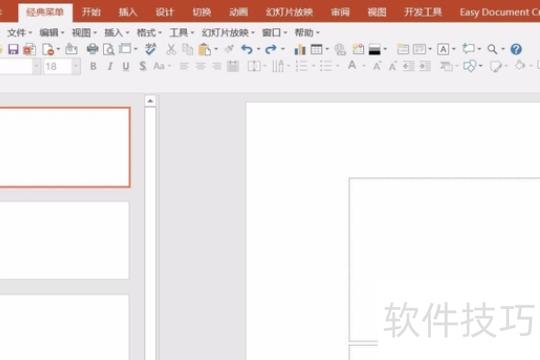Screen dimensions: 540x360
Task: Click the blue Help question mark icon
Action: pyautogui.click(x=516, y=49)
